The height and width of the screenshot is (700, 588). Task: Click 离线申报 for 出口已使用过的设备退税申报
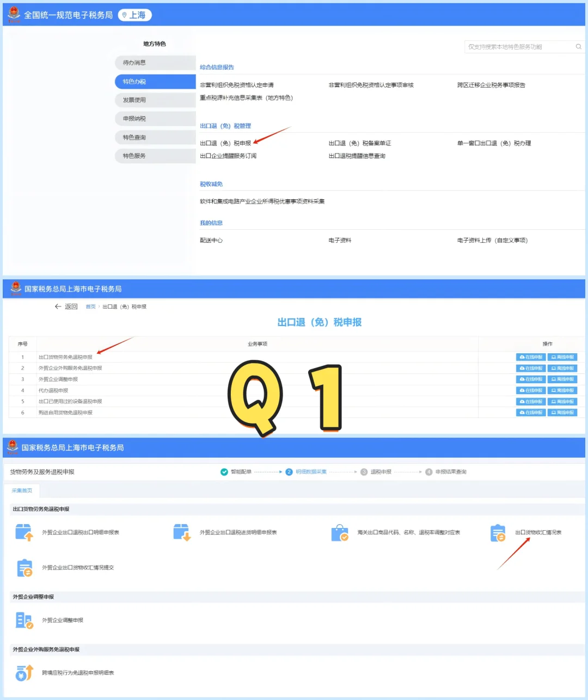pyautogui.click(x=562, y=402)
